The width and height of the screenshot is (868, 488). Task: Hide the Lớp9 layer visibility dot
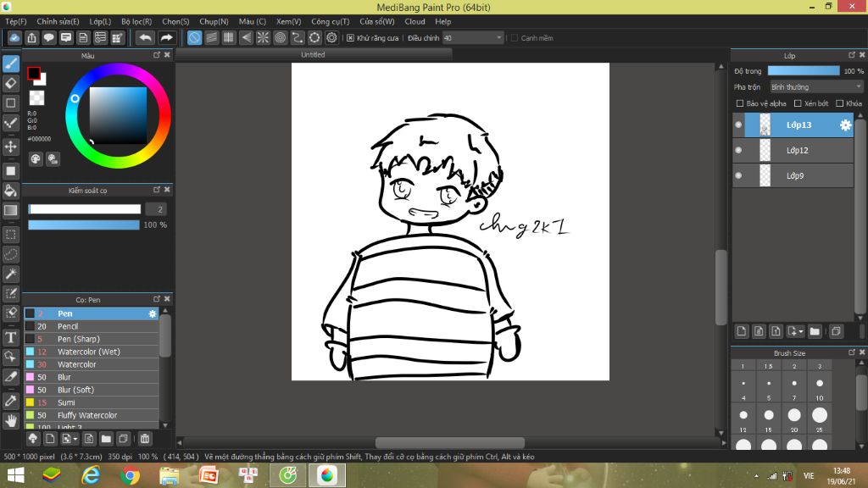coord(738,176)
